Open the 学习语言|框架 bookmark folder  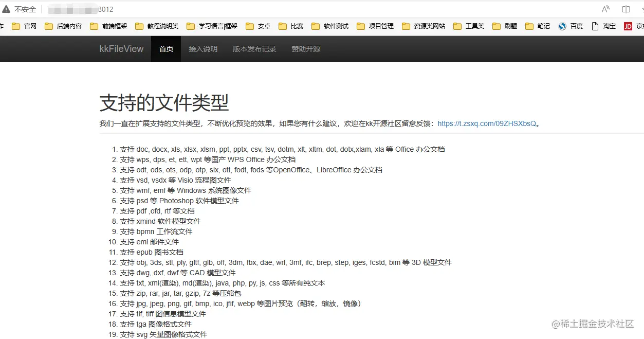click(x=212, y=26)
